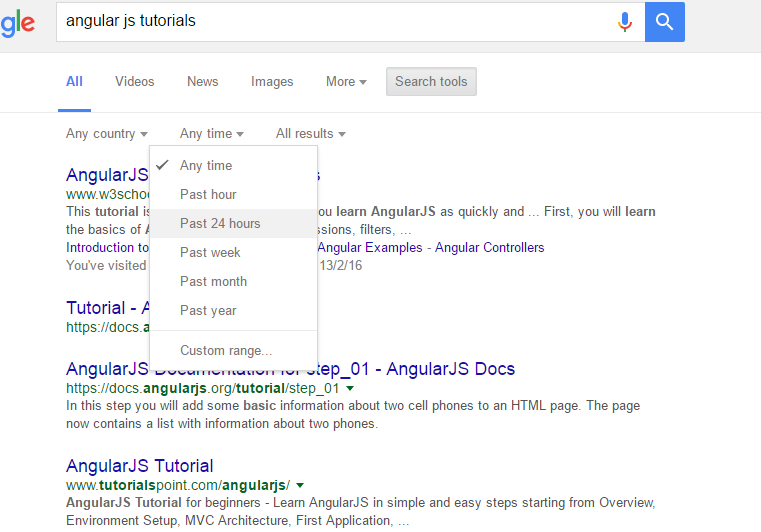
Task: Open Custom range... option
Action: click(233, 350)
